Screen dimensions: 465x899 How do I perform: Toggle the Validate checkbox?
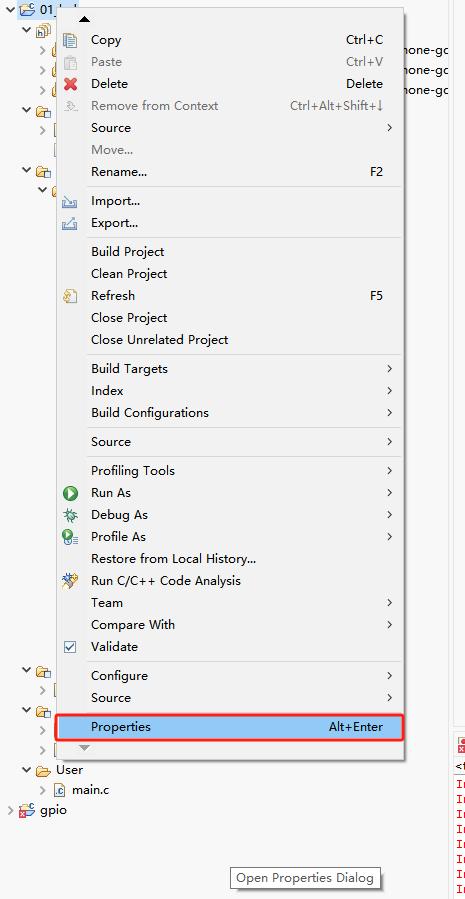point(70,647)
